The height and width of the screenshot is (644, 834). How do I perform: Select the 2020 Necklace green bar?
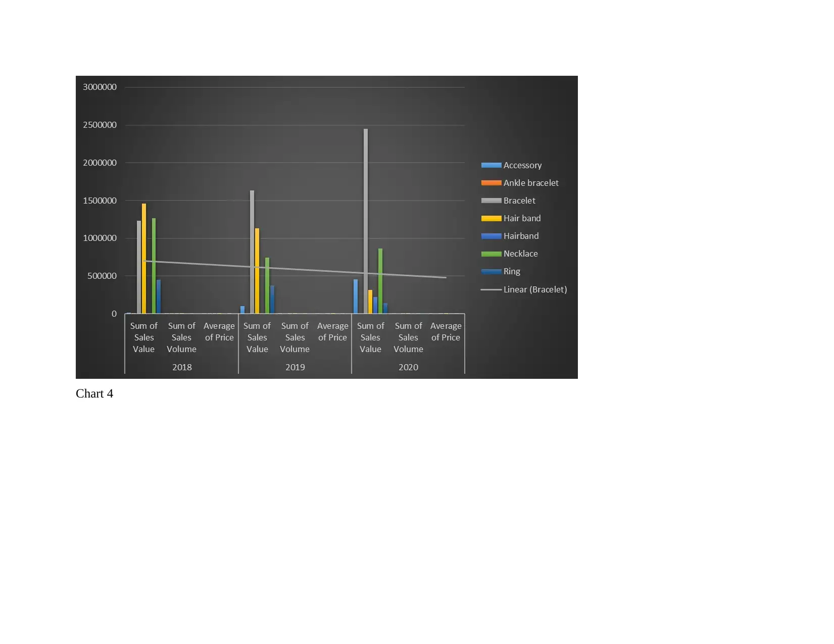pos(380,281)
